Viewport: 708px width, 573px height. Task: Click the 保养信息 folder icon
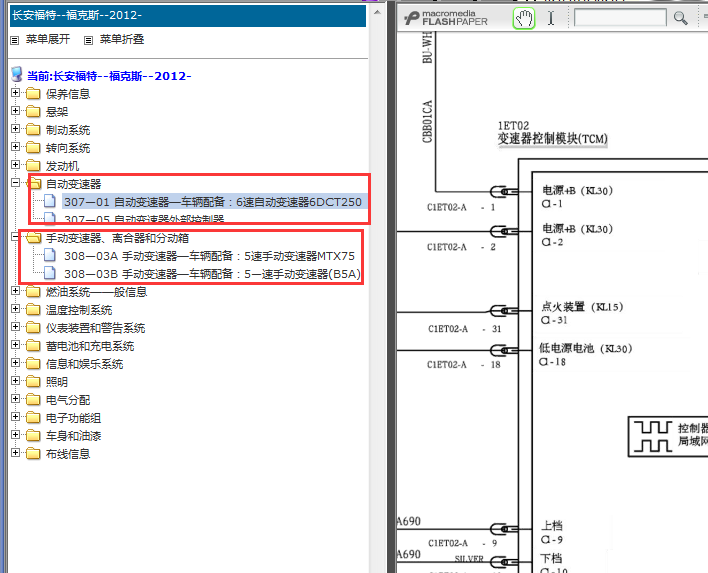click(33, 93)
